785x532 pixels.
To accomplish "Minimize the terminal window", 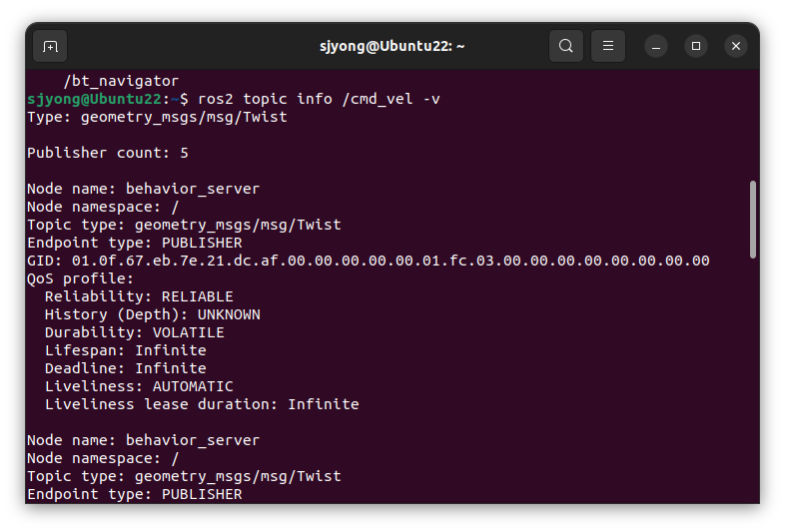I will tap(656, 47).
